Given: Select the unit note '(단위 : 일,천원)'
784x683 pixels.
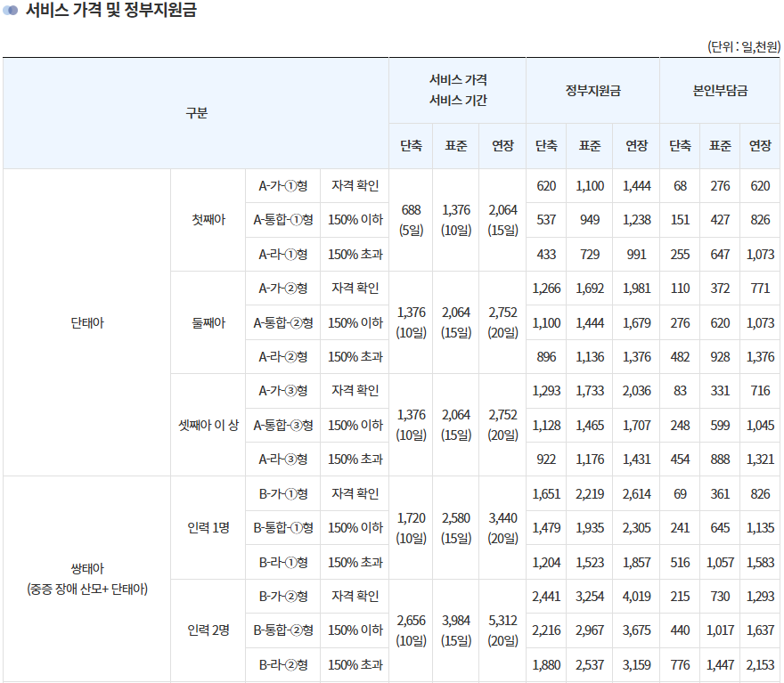Looking at the screenshot, I should pos(744,46).
